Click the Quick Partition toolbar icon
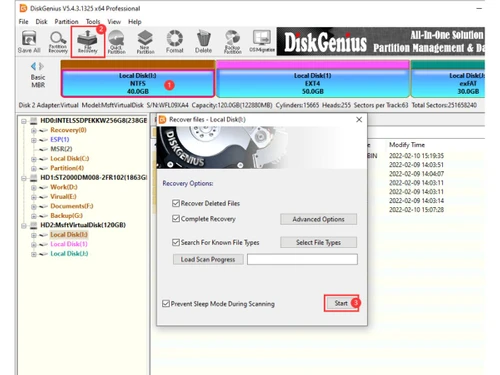The width and height of the screenshot is (500, 375). click(116, 42)
